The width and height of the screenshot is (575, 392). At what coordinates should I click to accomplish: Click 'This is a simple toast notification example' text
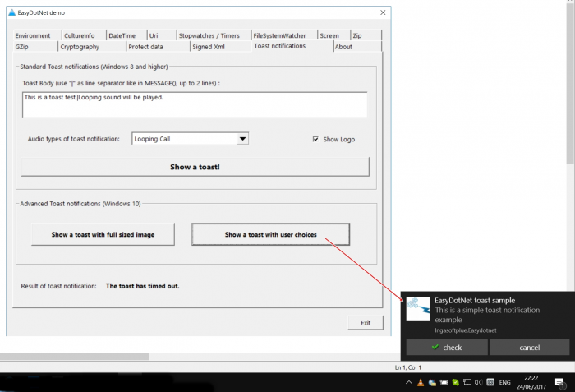(487, 315)
